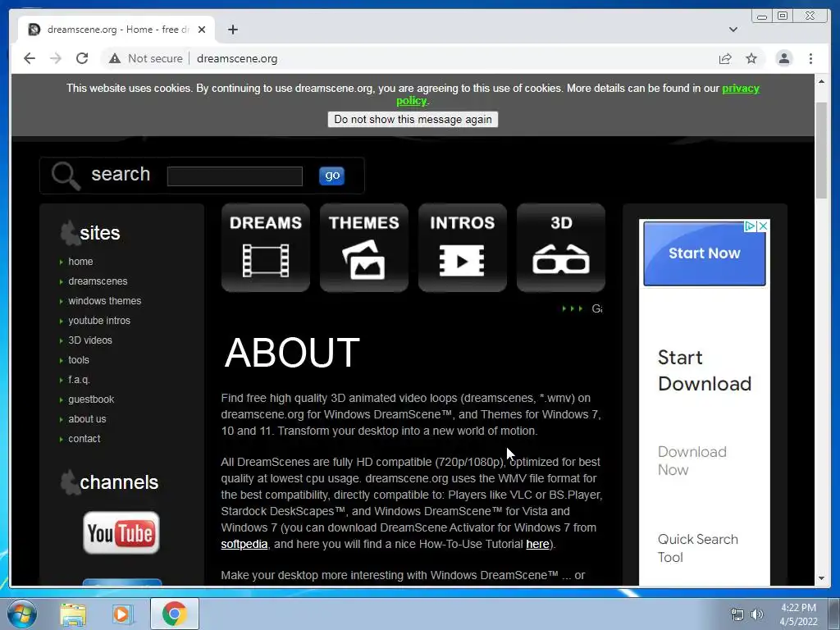840x630 pixels.
Task: Open network tray icon
Action: (x=737, y=614)
